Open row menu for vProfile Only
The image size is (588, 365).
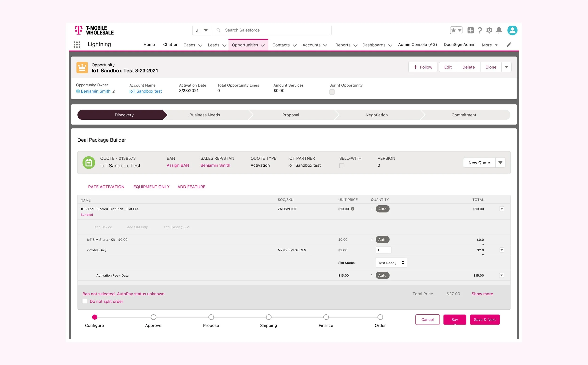click(x=502, y=250)
